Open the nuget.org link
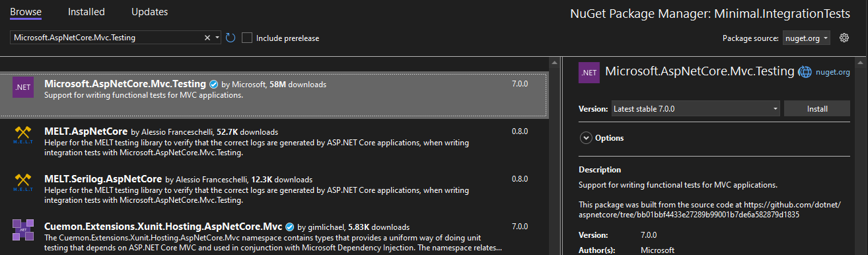Screen dimensions: 868x255 pyautogui.click(x=833, y=72)
